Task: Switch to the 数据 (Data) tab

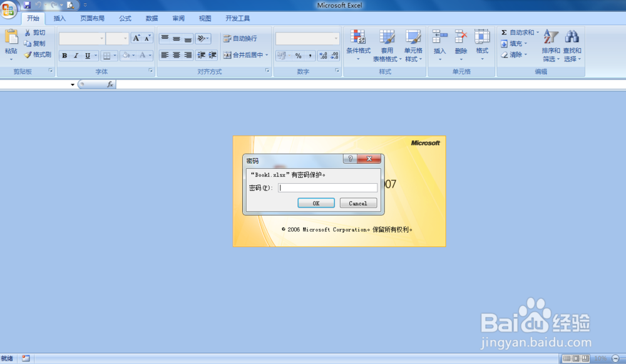Action: coord(151,18)
